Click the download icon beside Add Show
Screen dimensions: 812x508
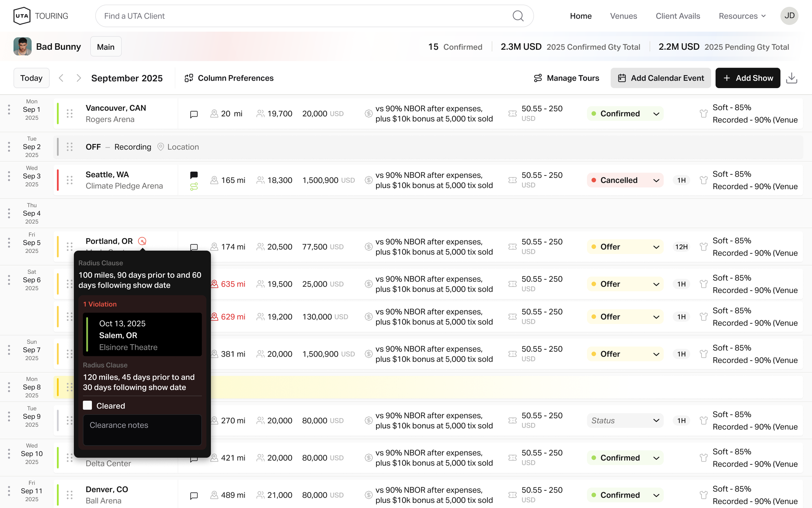click(792, 78)
